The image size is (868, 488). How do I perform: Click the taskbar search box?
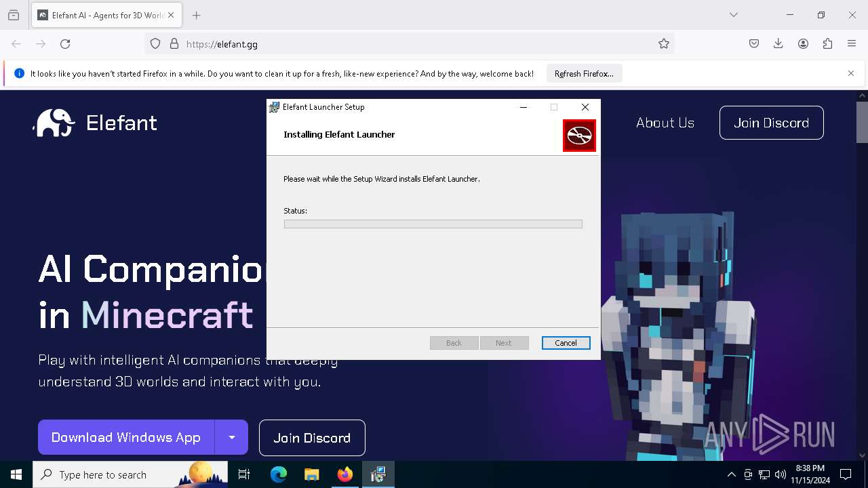[130, 474]
